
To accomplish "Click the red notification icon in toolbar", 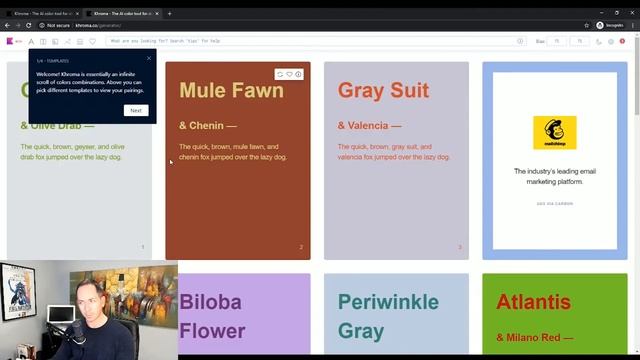I will pyautogui.click(x=622, y=41).
